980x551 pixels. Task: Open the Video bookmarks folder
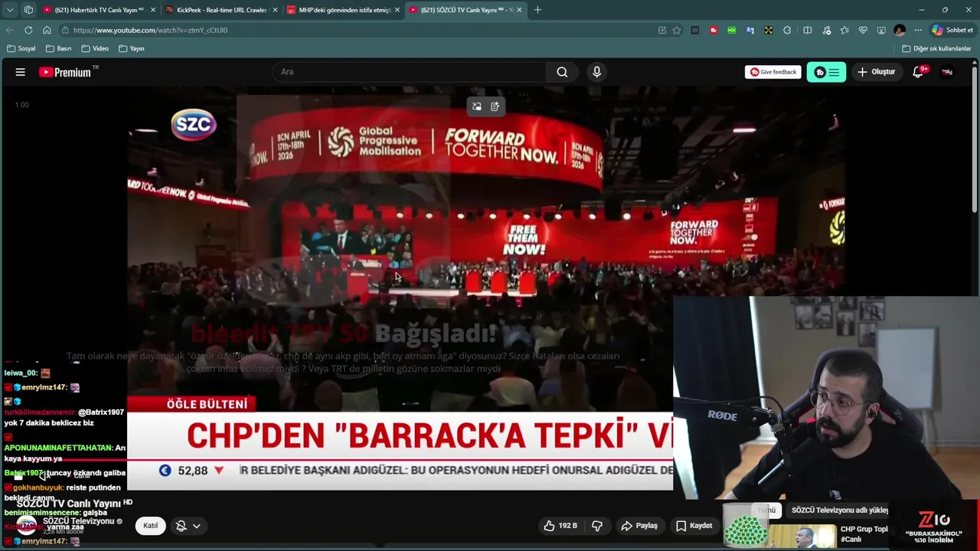tap(96, 48)
